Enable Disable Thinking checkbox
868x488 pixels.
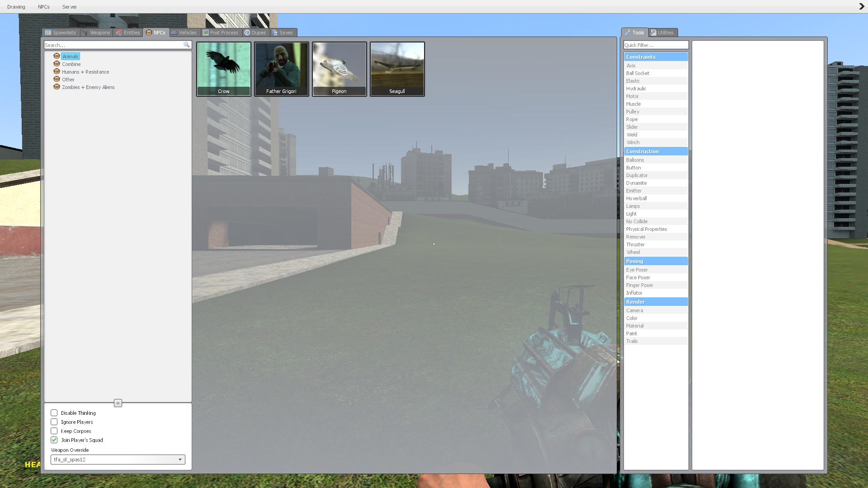54,413
